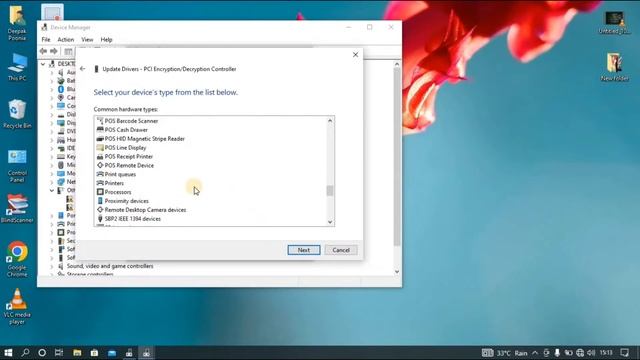Go back using wizard back arrow
Image resolution: width=640 pixels, height=360 pixels.
[83, 69]
